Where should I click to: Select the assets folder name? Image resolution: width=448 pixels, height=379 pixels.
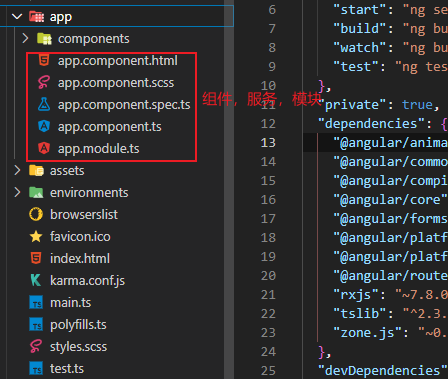[67, 171]
